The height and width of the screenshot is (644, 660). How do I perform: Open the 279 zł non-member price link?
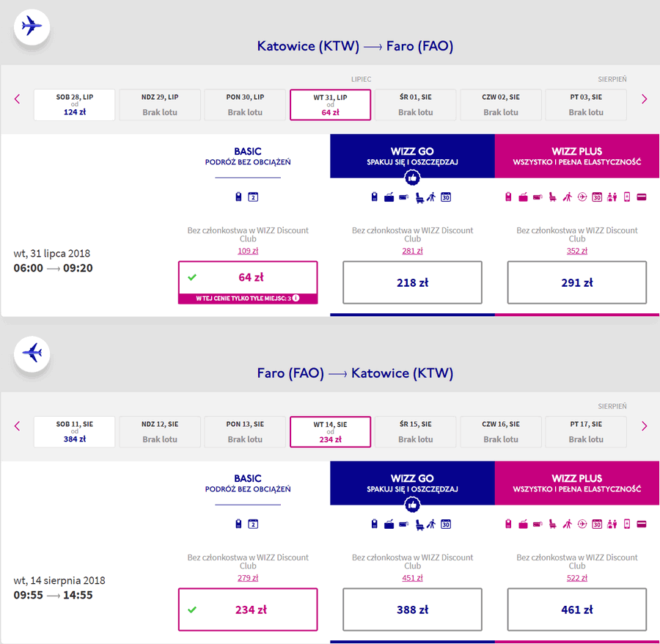(248, 578)
